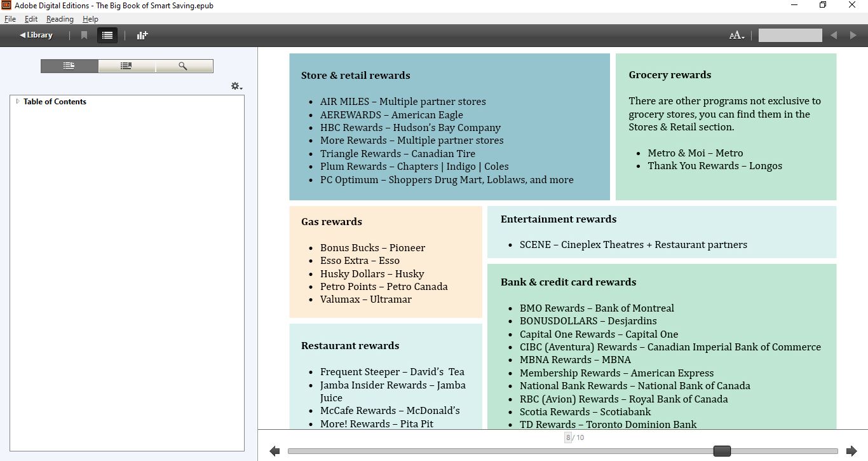This screenshot has height=461, width=868.
Task: Click 'BMO Rewards – Bank of Montreal' line
Action: pos(597,308)
